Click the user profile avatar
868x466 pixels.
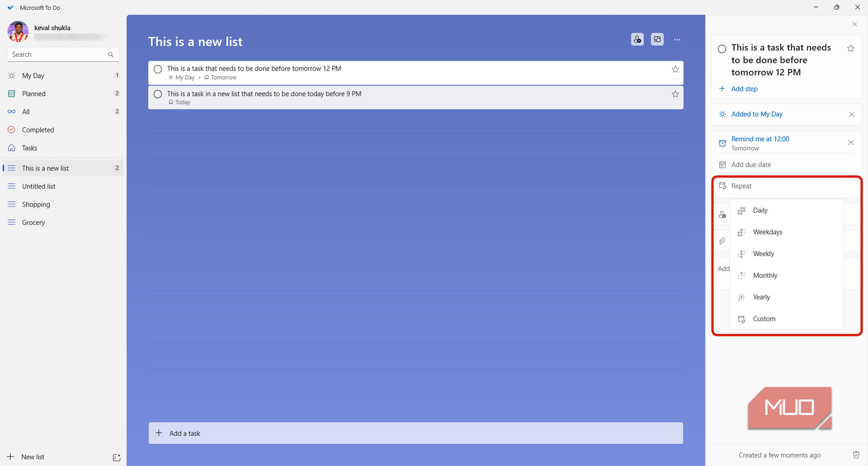(x=18, y=32)
